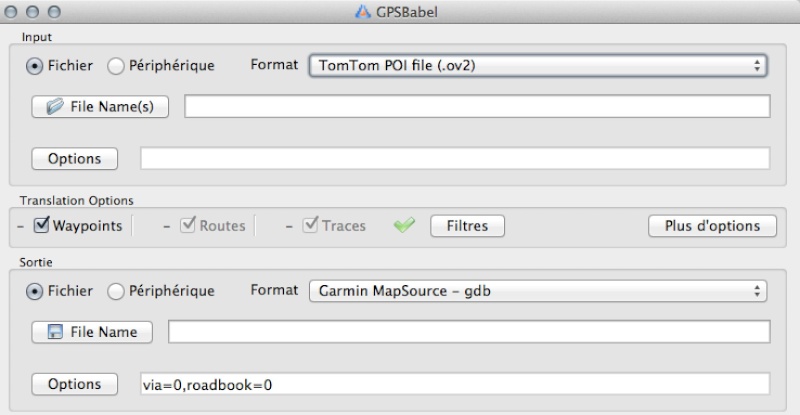Click Plus d'options button

tap(712, 226)
